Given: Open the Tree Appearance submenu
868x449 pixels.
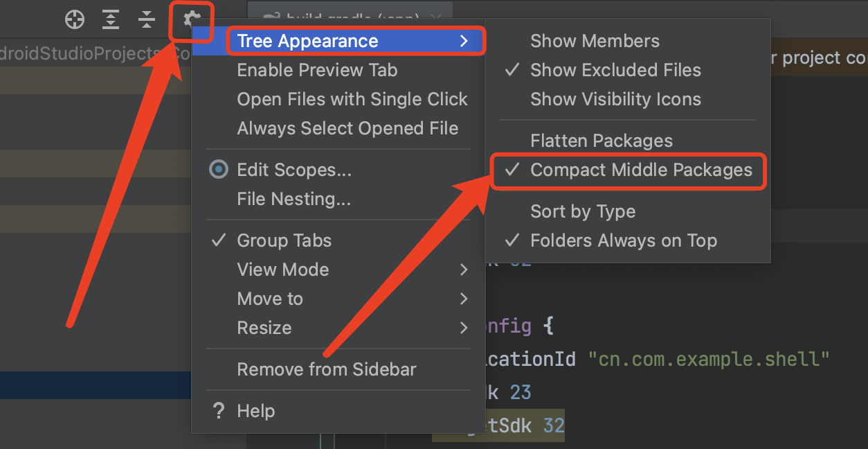Looking at the screenshot, I should pyautogui.click(x=307, y=41).
